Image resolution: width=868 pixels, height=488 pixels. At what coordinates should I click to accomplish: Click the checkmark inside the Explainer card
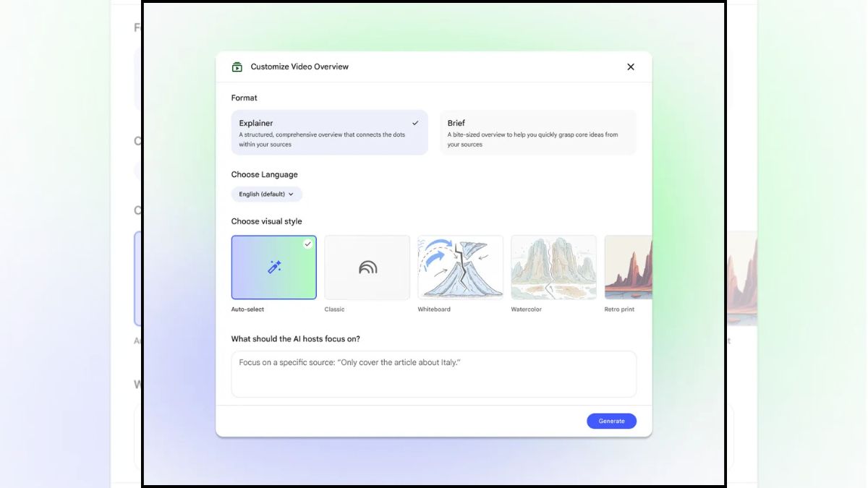(x=415, y=122)
